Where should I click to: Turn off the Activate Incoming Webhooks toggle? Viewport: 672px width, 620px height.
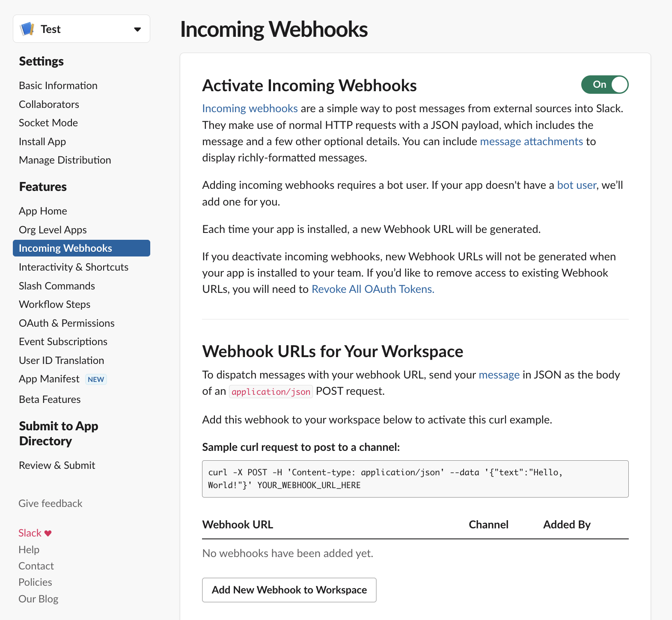click(x=604, y=85)
